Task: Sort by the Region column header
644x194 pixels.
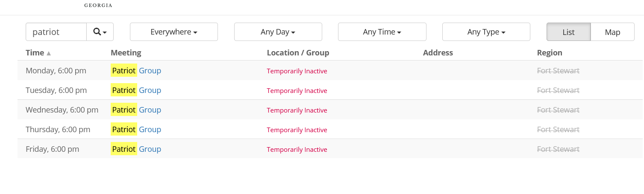Action: pyautogui.click(x=550, y=53)
